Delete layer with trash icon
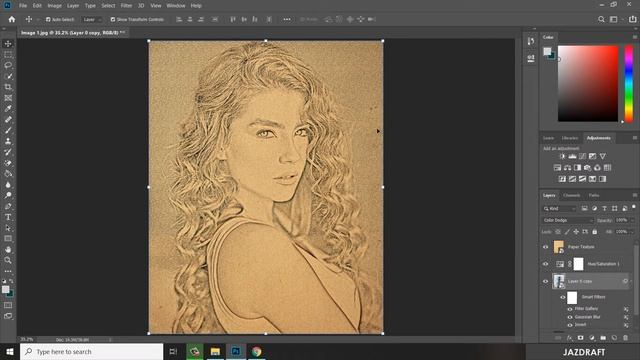640x360 pixels. [x=625, y=338]
